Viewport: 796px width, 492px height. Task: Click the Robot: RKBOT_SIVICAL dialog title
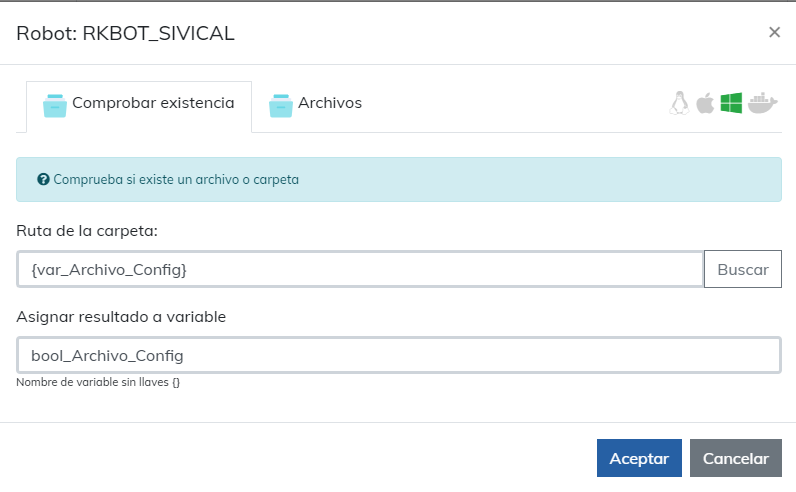tap(125, 33)
